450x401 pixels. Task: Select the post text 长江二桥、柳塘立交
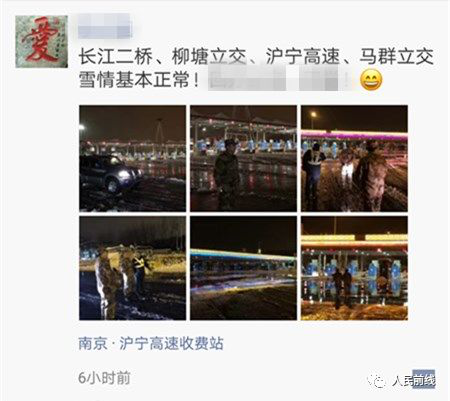tap(163, 56)
